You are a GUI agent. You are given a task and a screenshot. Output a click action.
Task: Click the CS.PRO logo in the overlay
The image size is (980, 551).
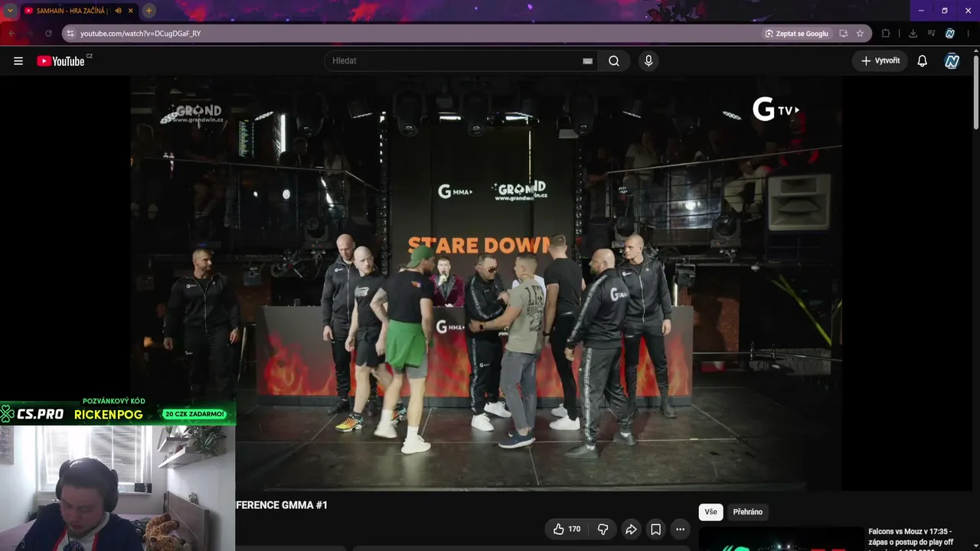point(33,414)
